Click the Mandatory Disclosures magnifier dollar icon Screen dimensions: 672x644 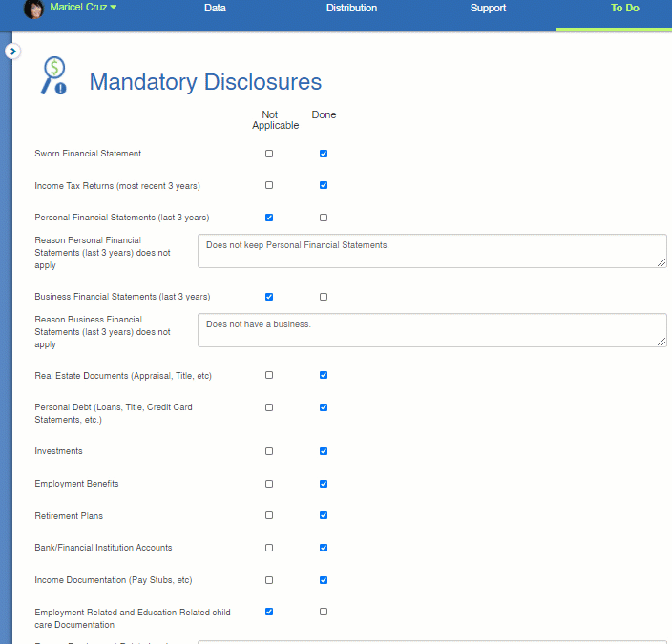[x=54, y=75]
